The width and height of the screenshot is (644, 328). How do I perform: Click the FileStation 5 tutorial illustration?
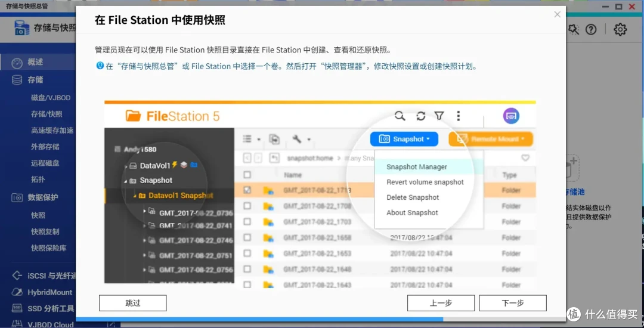320,194
